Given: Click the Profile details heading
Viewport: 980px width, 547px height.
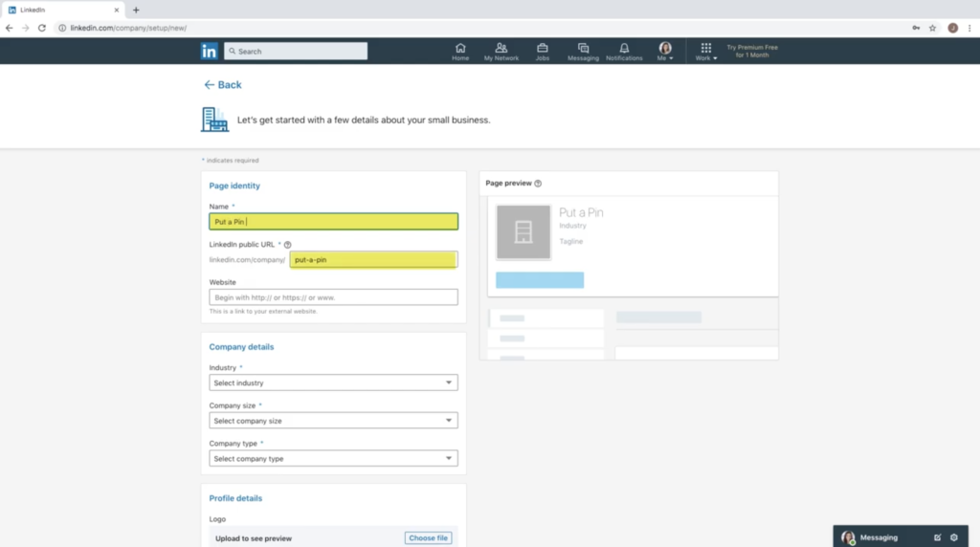Looking at the screenshot, I should point(235,498).
